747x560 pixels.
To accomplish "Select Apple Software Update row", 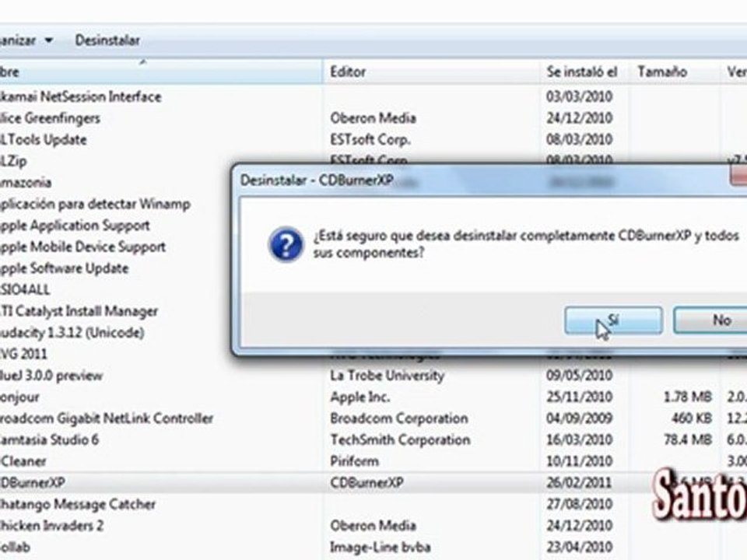I will [x=65, y=268].
